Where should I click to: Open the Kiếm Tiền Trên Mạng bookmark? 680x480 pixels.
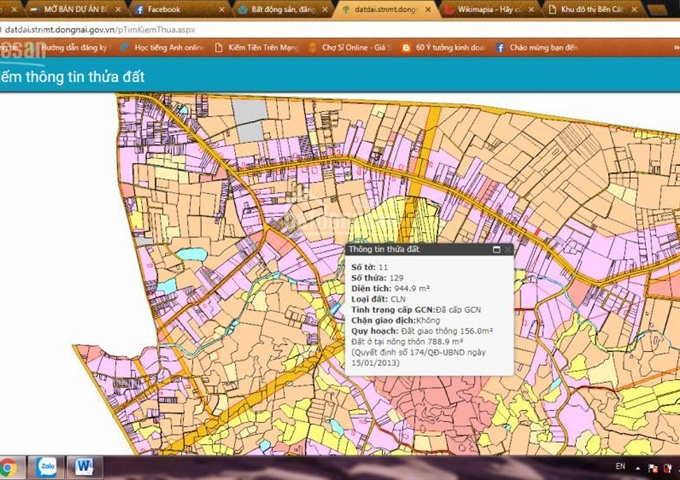[255, 47]
